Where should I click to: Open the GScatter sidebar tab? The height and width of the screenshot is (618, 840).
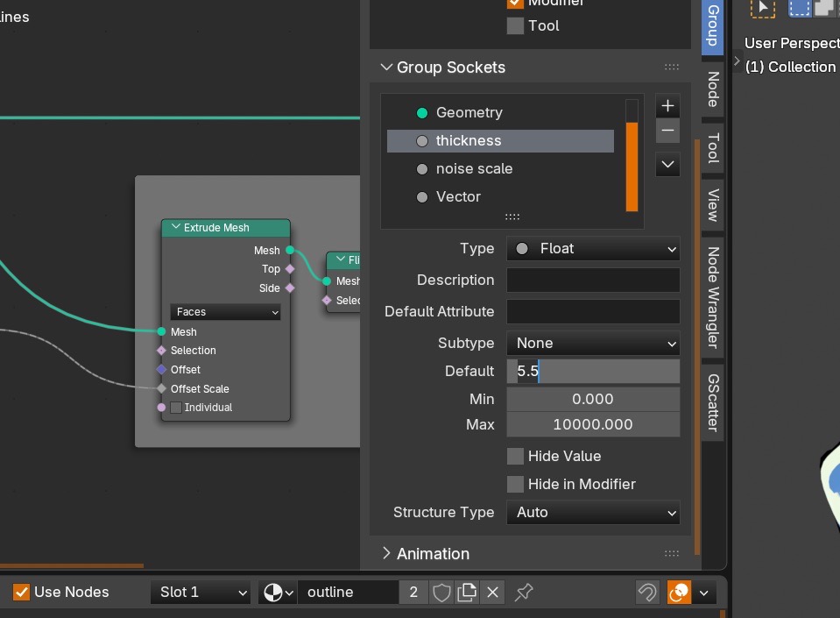712,402
